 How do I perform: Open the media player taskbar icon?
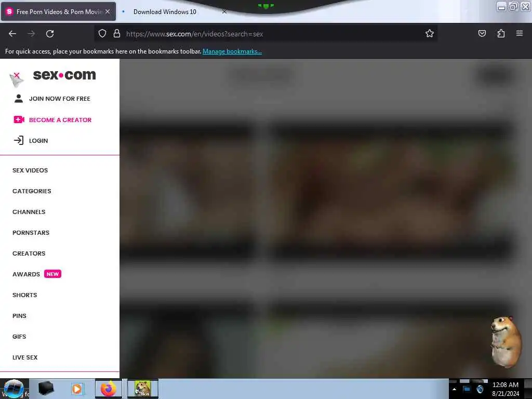[x=77, y=389]
